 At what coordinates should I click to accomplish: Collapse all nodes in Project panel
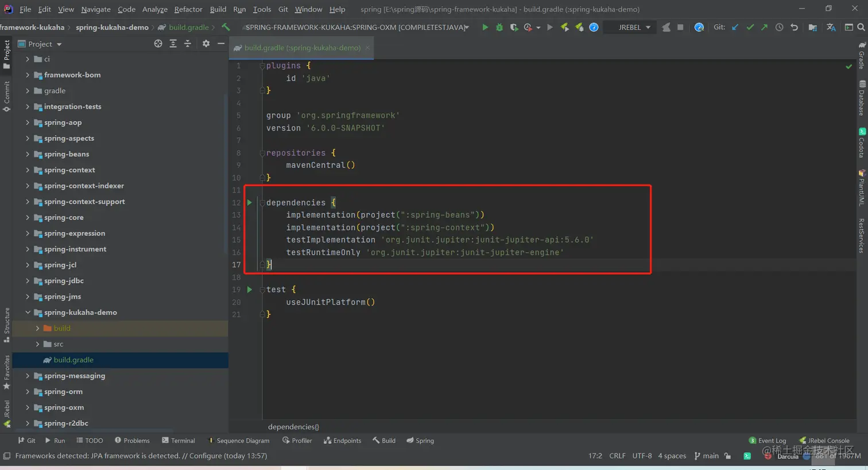pos(187,44)
